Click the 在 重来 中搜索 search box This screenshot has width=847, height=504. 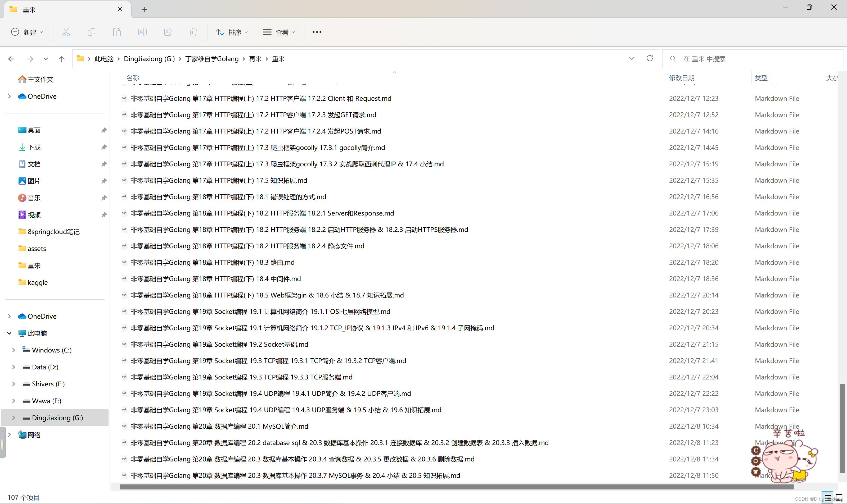point(753,59)
